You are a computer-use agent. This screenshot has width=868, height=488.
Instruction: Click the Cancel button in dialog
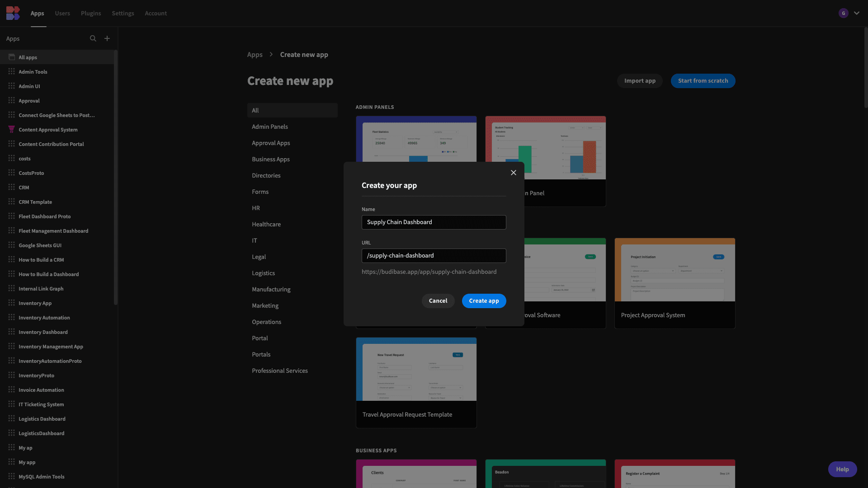pos(438,301)
